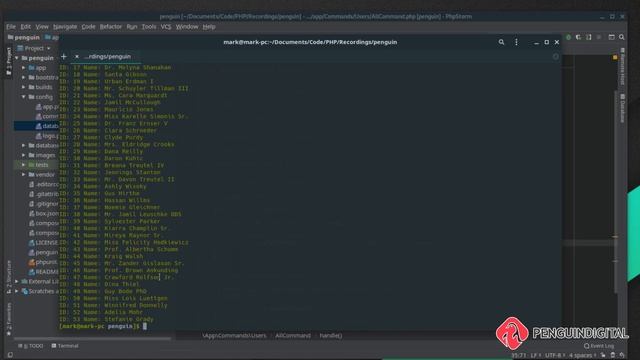Click the AllCommand breadcrumb
Image resolution: width=640 pixels, height=360 pixels.
click(293, 336)
